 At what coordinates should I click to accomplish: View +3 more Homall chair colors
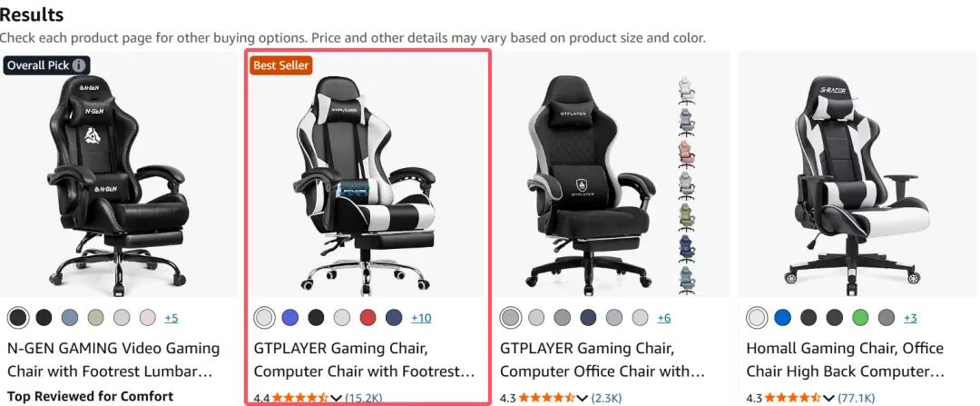(x=910, y=319)
